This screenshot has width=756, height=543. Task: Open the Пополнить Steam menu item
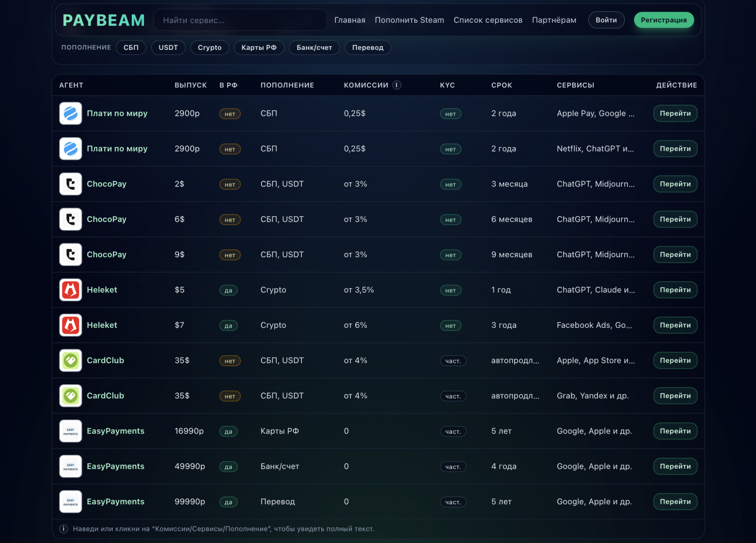409,20
